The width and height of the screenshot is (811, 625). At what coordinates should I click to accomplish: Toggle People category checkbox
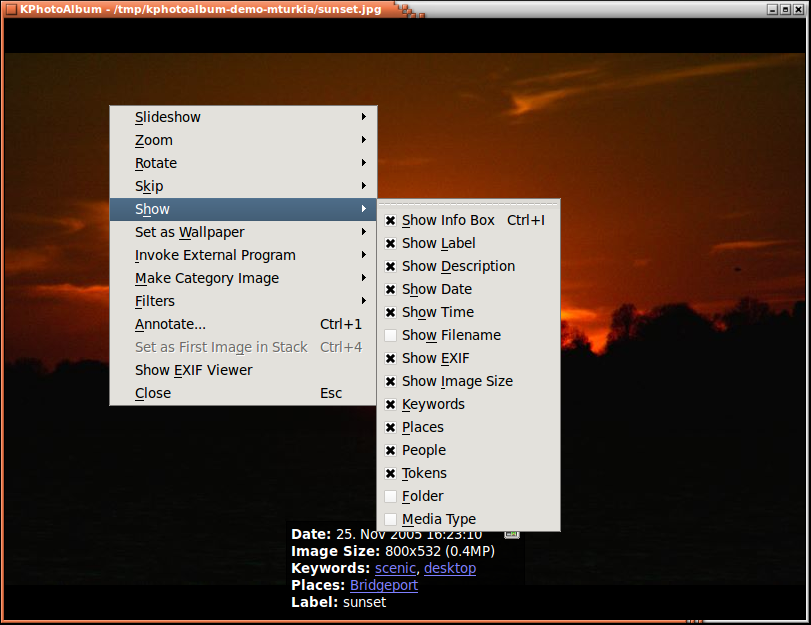pyautogui.click(x=391, y=451)
